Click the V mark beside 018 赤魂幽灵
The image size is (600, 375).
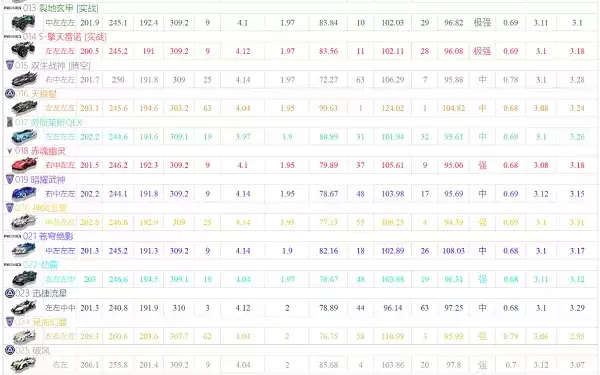[x=10, y=151]
